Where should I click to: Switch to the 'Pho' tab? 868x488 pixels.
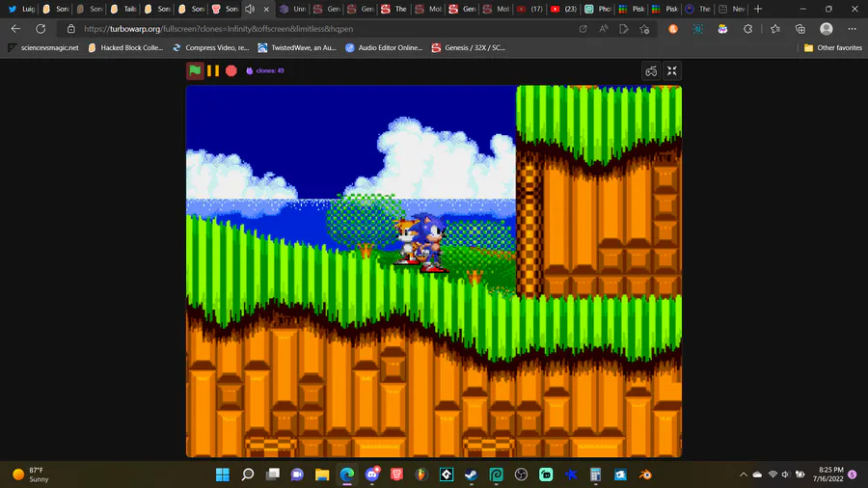[598, 9]
